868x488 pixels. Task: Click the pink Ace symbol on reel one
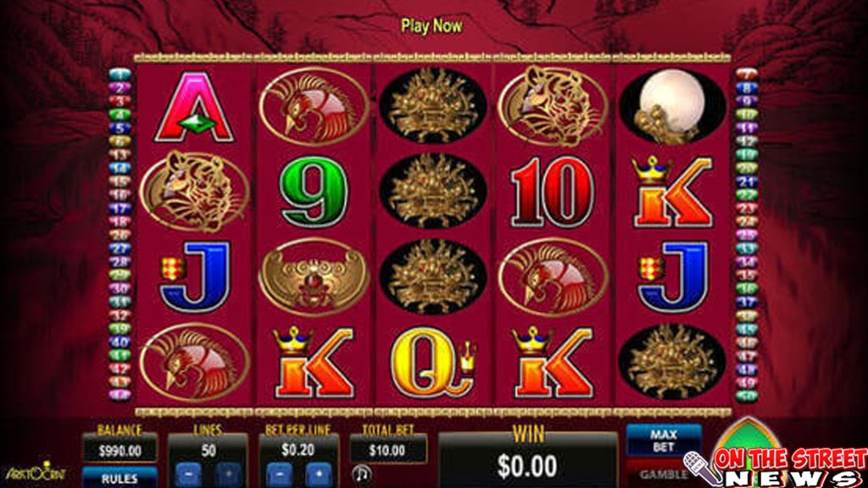194,107
